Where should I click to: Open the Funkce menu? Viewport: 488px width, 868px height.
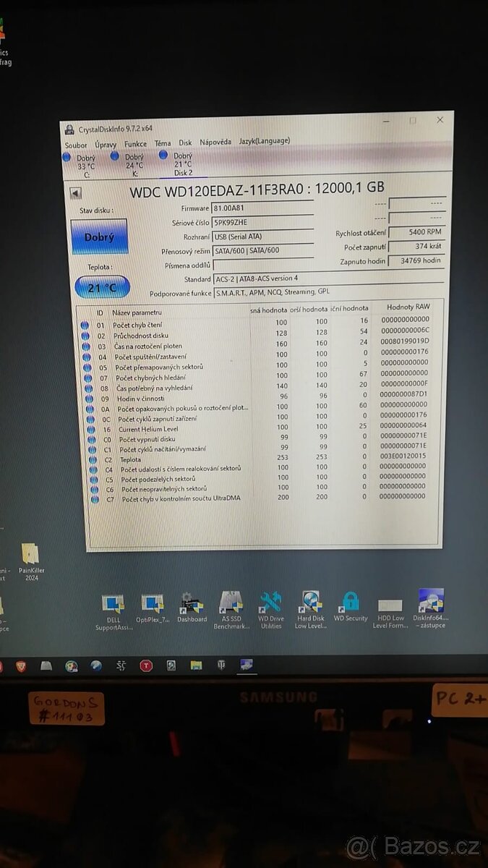(x=135, y=144)
